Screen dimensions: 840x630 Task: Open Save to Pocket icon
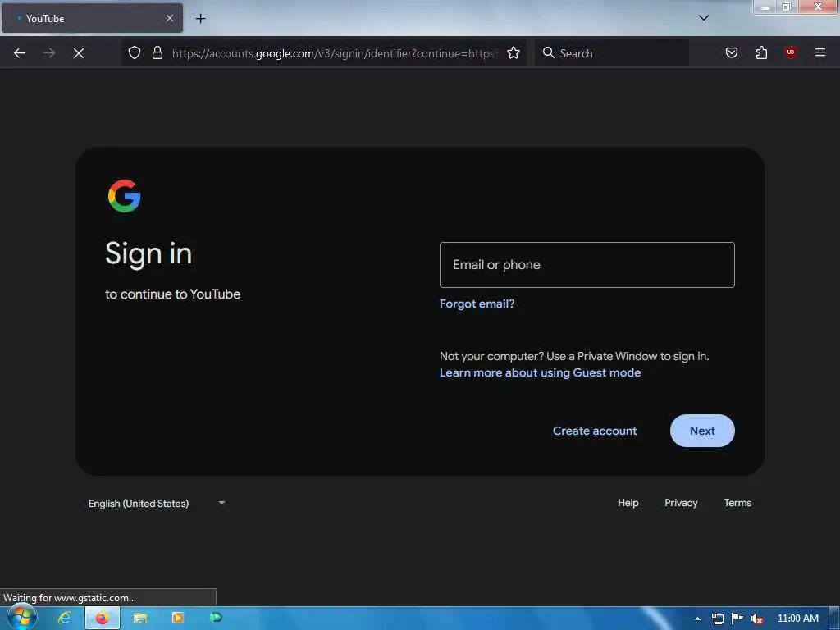click(731, 52)
